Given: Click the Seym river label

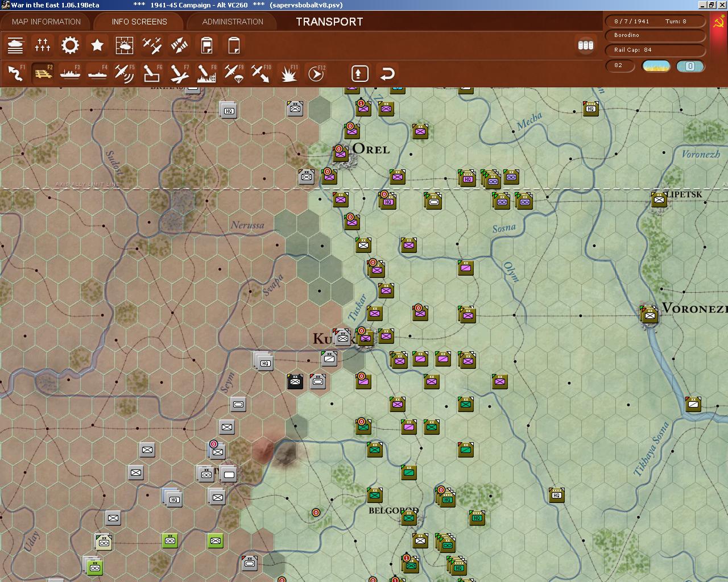Looking at the screenshot, I should coord(227,383).
